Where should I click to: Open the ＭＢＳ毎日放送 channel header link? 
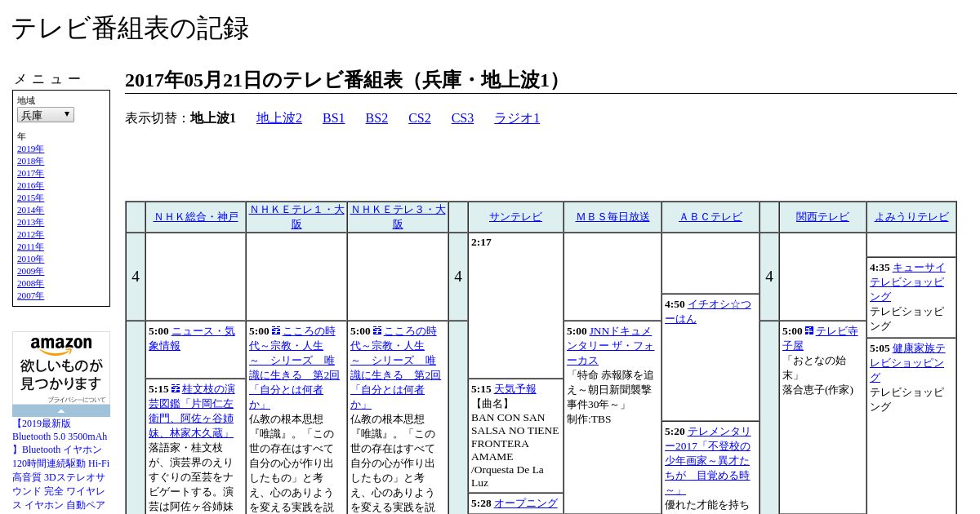612,217
